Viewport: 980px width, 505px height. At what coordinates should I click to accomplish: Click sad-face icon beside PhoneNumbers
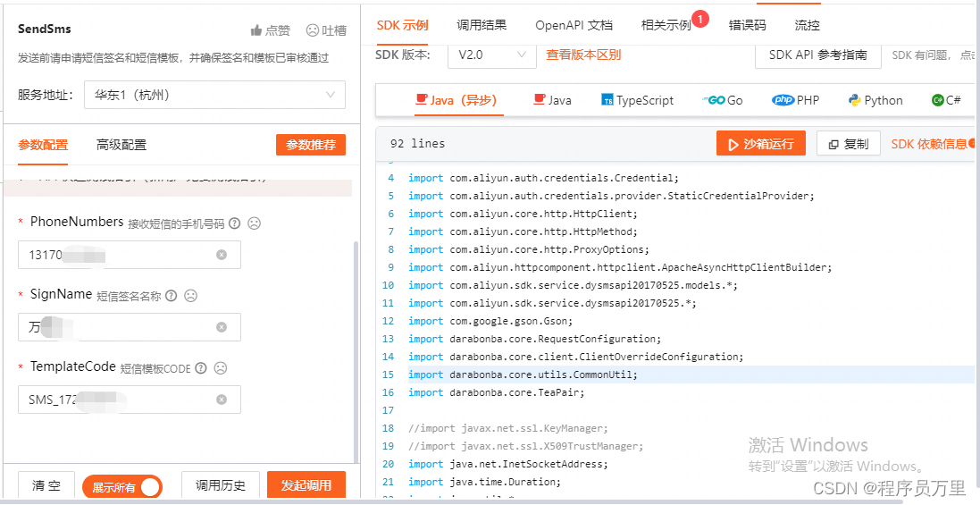point(254,223)
